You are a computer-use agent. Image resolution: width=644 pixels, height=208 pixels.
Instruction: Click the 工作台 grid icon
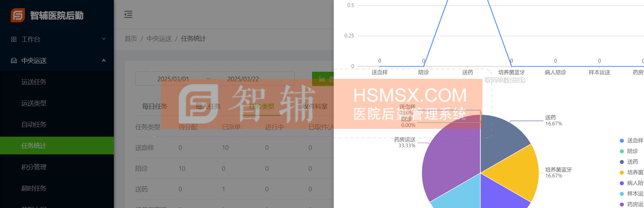[14, 39]
